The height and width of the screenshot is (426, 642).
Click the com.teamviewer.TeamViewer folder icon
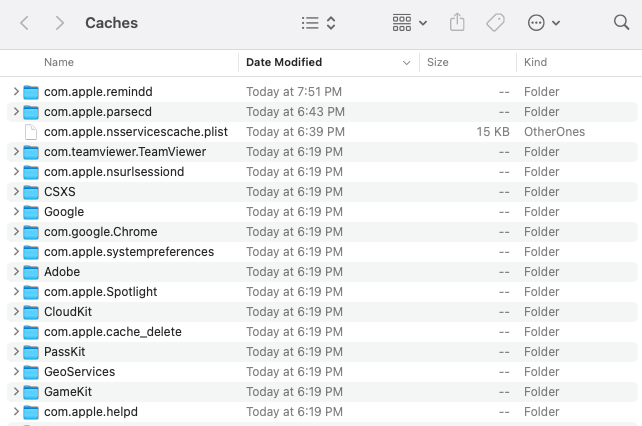click(31, 152)
